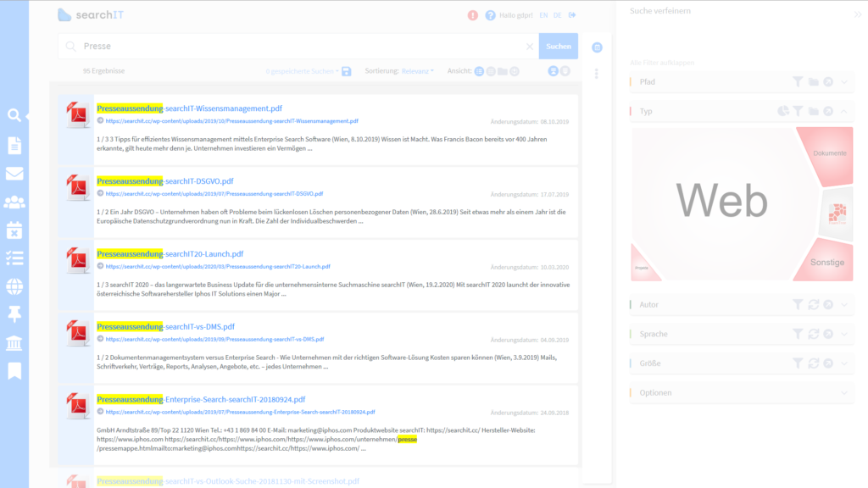Viewport: 868px width, 488px height.
Task: Click the Pfad folder icon
Action: tap(813, 82)
